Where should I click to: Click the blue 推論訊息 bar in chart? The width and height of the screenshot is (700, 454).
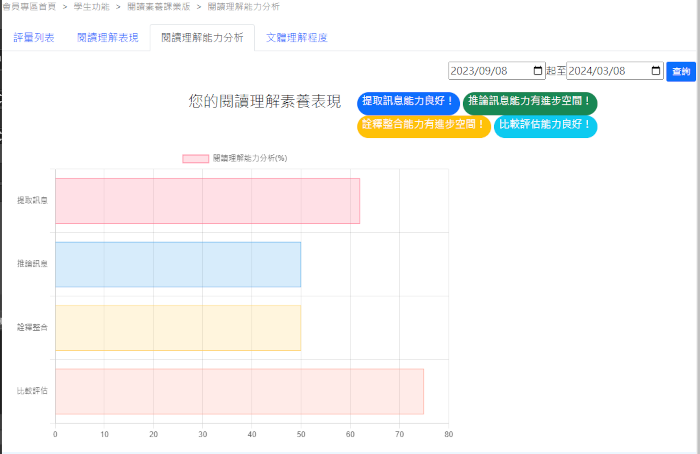[x=177, y=264]
